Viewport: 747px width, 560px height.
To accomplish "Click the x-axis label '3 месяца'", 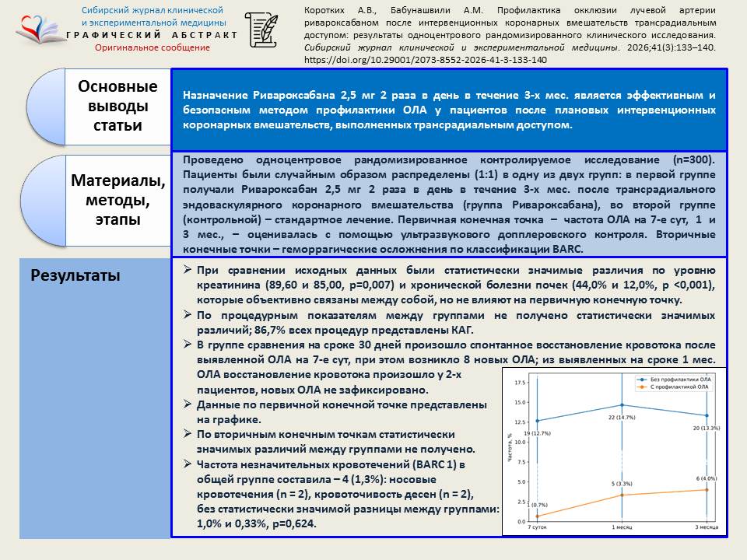I will coord(707,527).
